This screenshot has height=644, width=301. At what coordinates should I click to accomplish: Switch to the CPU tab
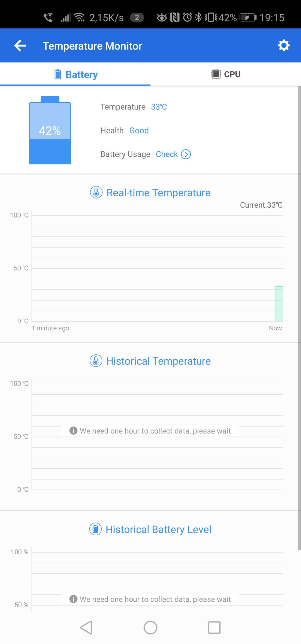226,74
